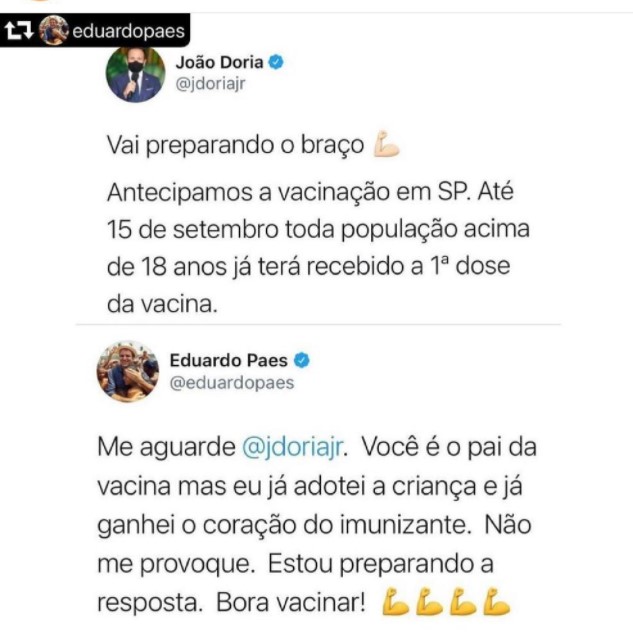
Task: Open Eduardo Paes's profile picture
Action: coord(128,371)
